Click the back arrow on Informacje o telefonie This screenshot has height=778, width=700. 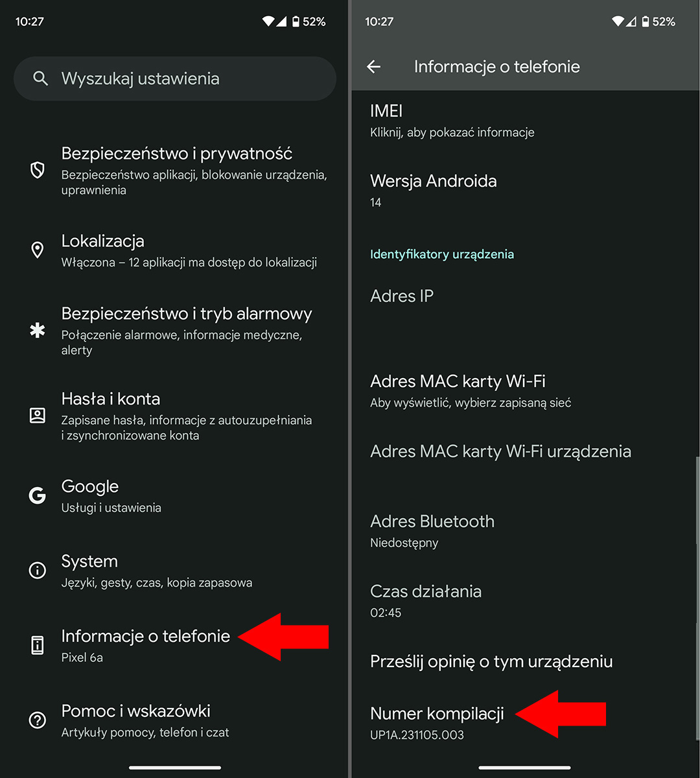(x=374, y=66)
